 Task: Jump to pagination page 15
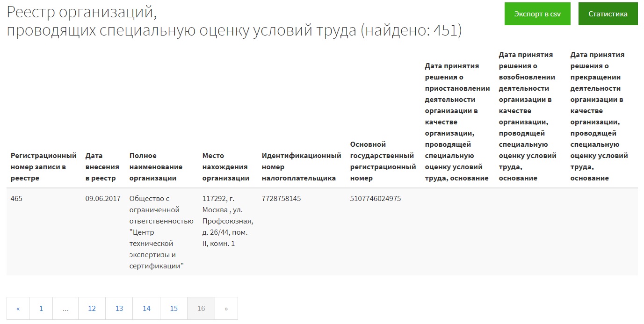[x=174, y=309]
